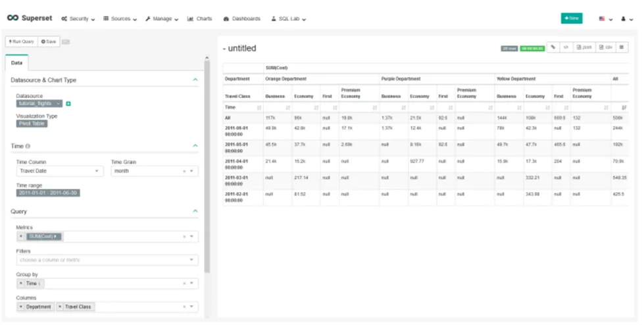Open the language flag dropdown
This screenshot has width=644, height=325.
tap(606, 19)
